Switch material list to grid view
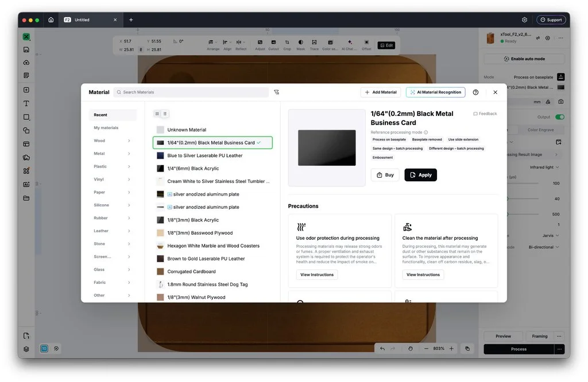588x382 pixels. click(x=157, y=114)
